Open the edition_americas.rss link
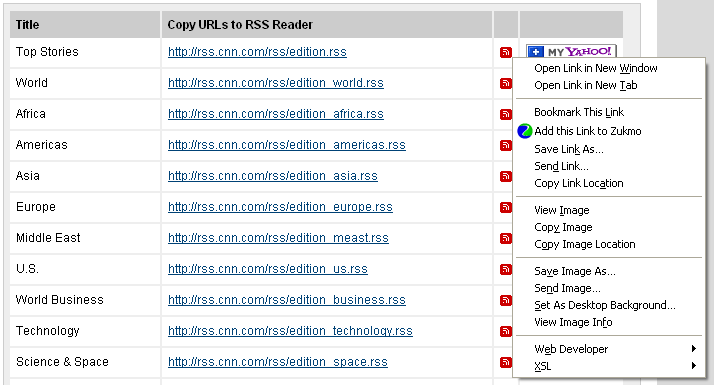714x385 pixels. pyautogui.click(x=287, y=145)
